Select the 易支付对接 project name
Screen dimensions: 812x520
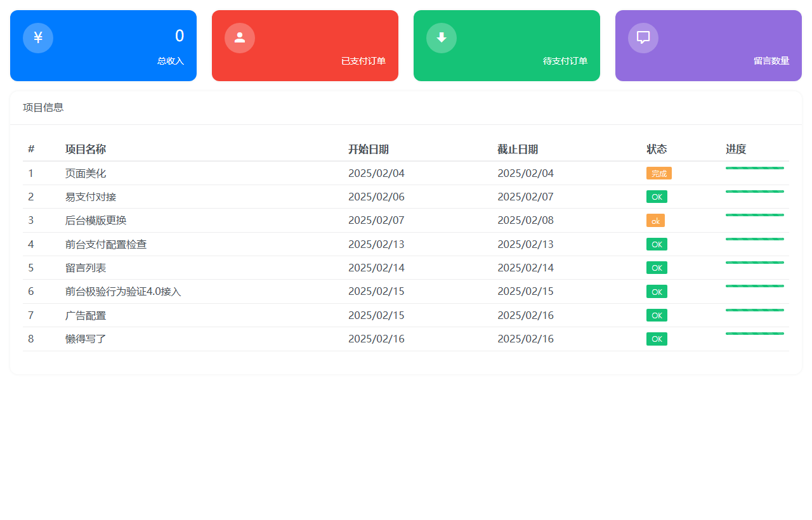91,197
